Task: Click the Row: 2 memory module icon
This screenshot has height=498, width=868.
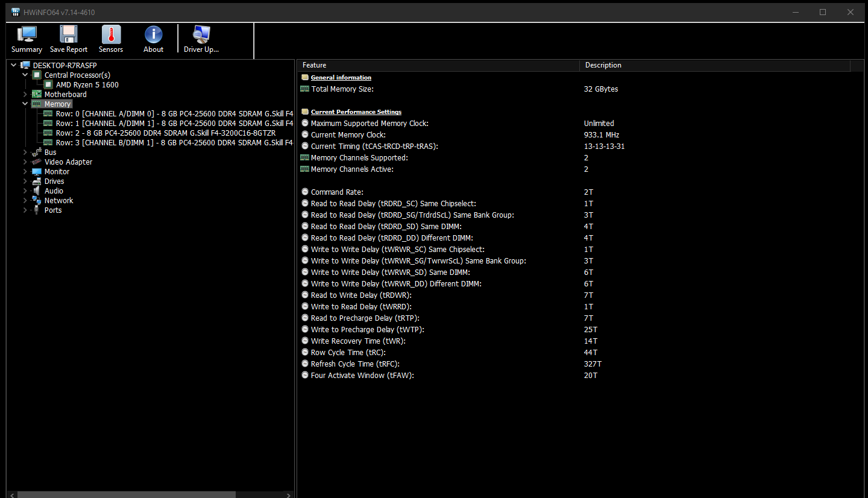Action: (x=48, y=133)
